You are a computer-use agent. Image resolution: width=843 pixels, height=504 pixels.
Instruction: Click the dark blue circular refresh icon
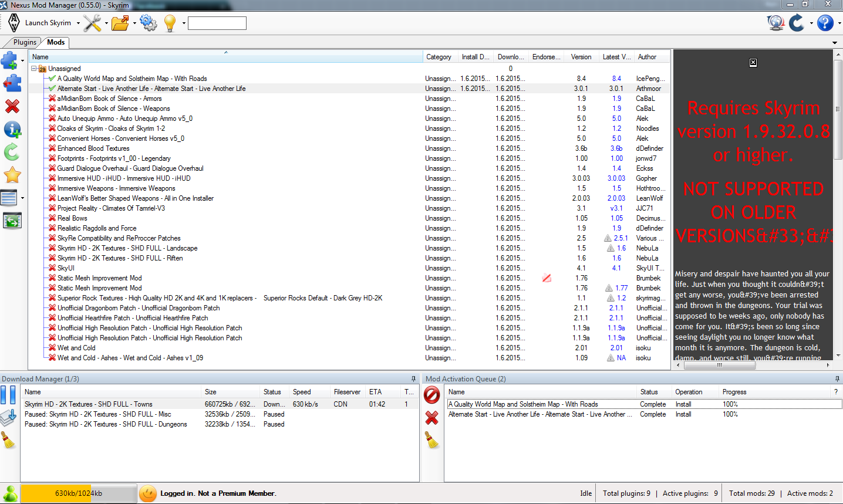[797, 23]
